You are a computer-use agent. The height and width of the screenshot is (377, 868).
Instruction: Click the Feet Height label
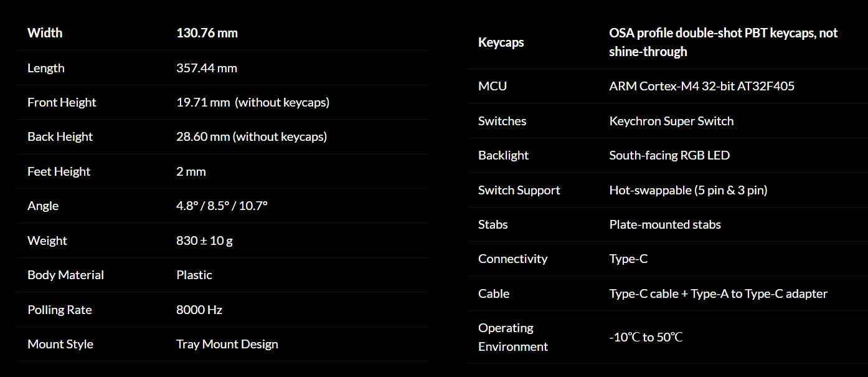click(x=59, y=171)
